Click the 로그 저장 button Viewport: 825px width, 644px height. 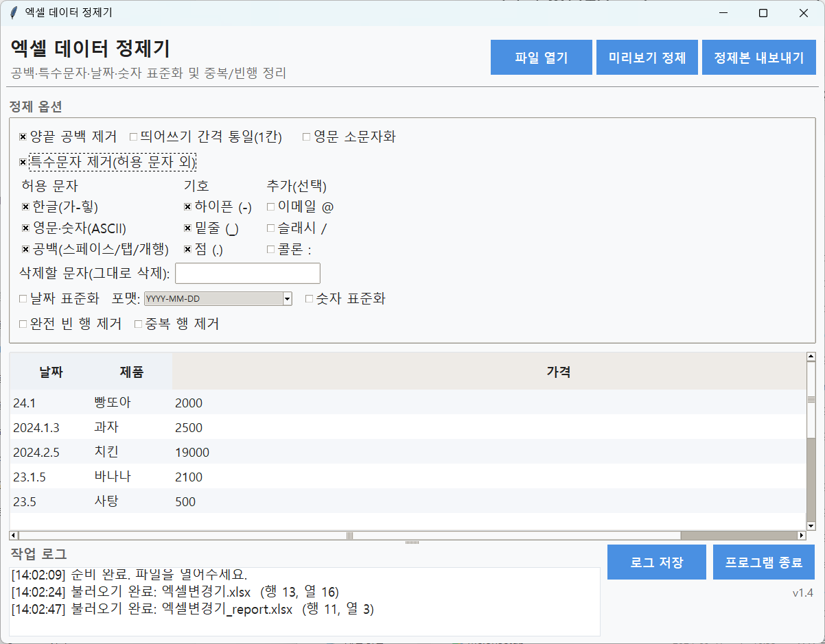(656, 562)
